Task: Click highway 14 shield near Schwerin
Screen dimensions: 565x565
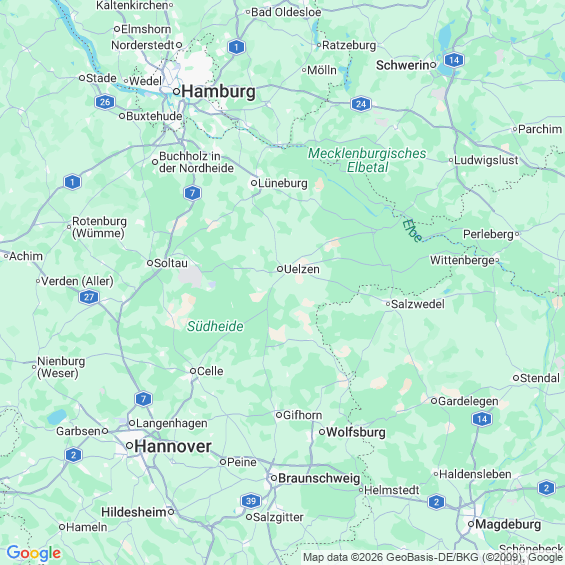Action: click(454, 60)
